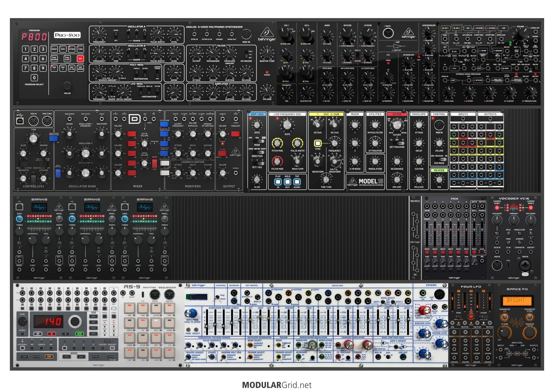
Task: Select the RS-9 STEP mode button
Action: (x=49, y=356)
